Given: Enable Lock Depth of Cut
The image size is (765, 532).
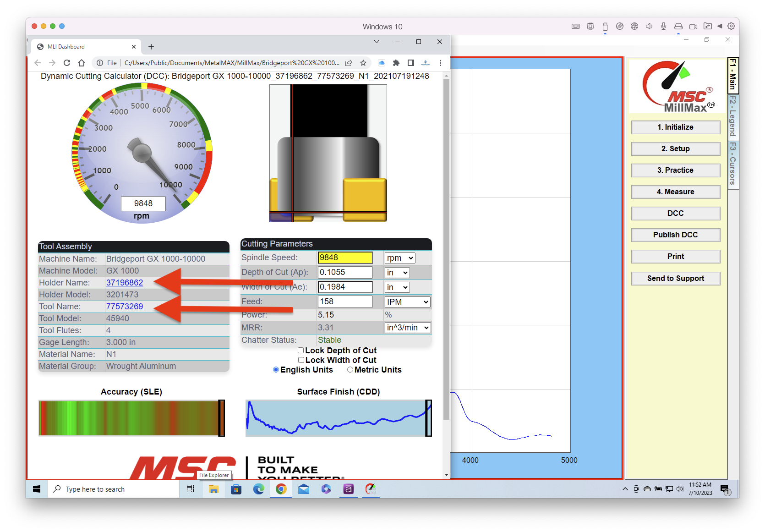Looking at the screenshot, I should (x=301, y=351).
